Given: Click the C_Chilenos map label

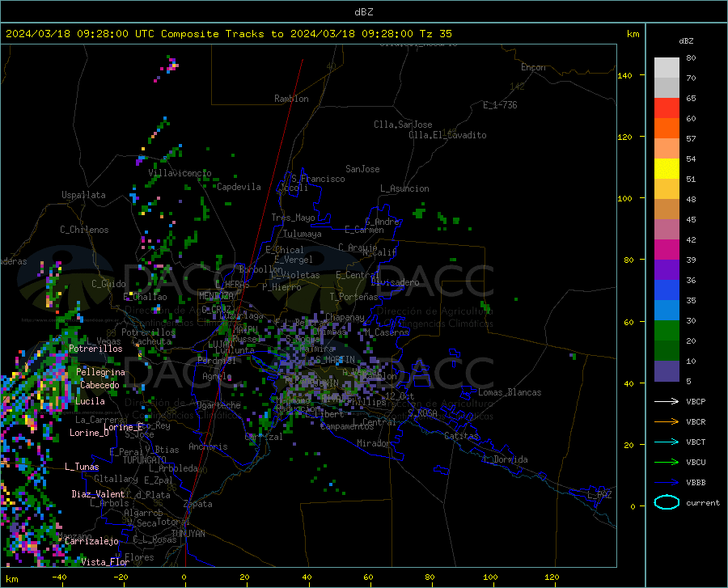Looking at the screenshot, I should (84, 230).
